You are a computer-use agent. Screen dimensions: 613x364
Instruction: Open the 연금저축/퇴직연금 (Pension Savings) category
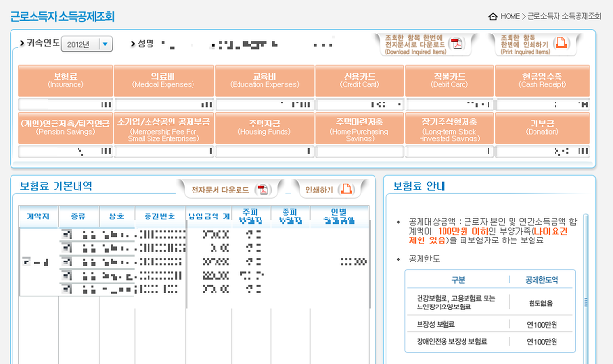[x=65, y=127]
